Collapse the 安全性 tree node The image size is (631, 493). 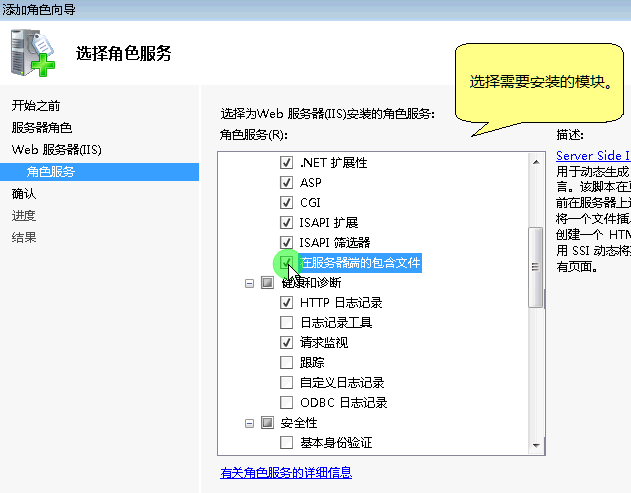point(249,423)
